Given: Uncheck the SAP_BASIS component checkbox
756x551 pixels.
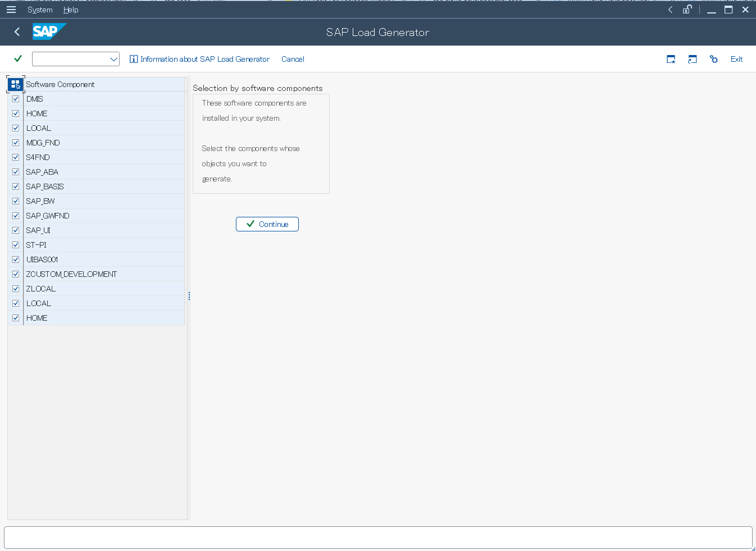Looking at the screenshot, I should tap(16, 186).
